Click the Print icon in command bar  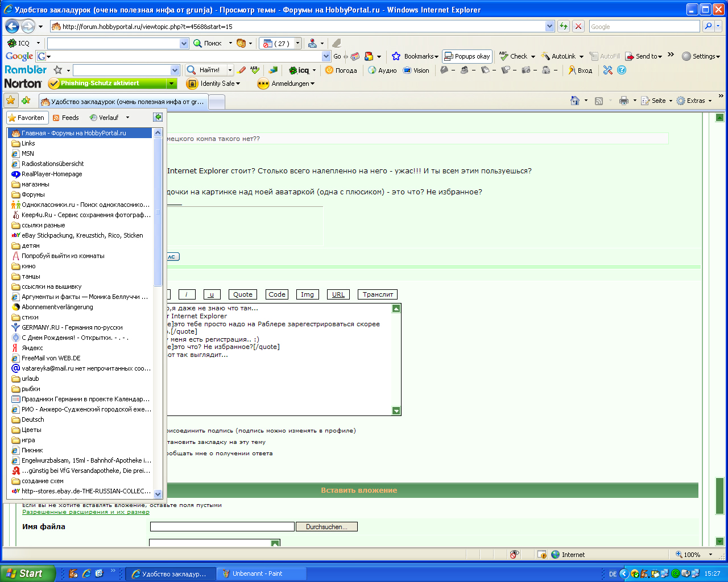click(x=624, y=101)
